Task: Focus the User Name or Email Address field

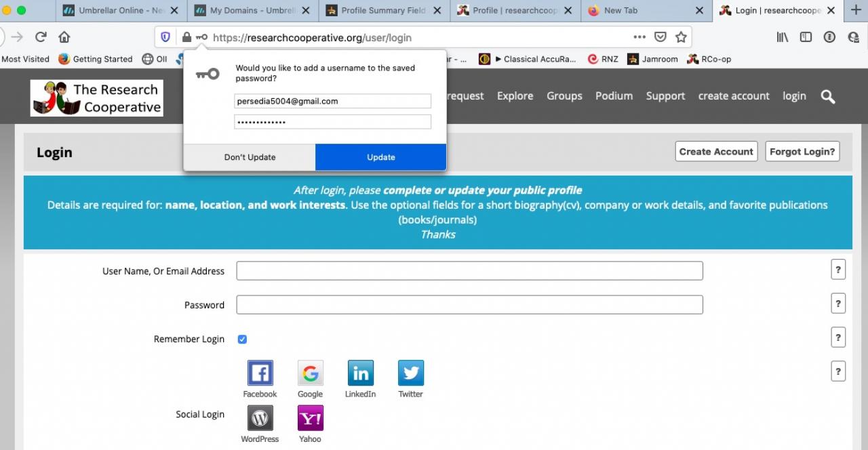Action: 469,271
